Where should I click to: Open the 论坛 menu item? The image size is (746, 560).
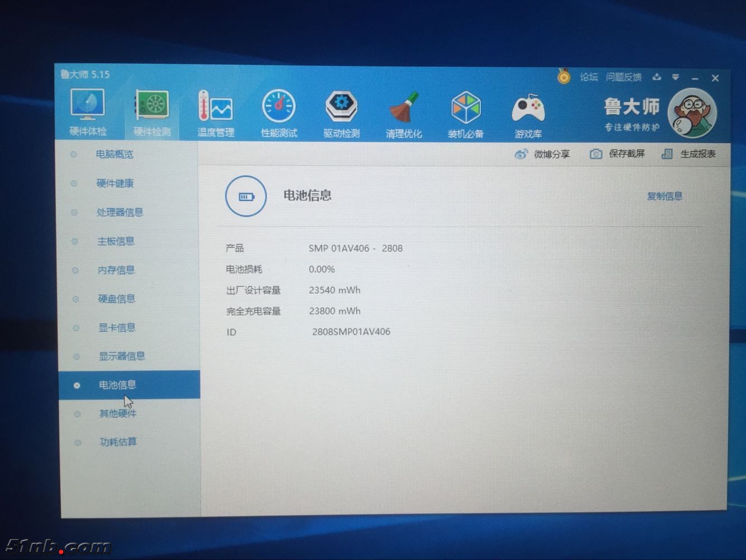[x=588, y=77]
